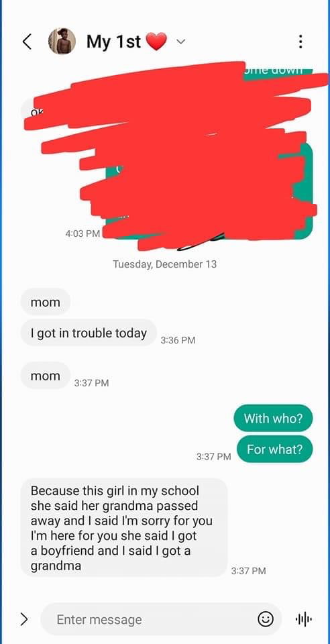Tap the scribbled-over green message bubble
Screen dimensions: 330x644
209,191
